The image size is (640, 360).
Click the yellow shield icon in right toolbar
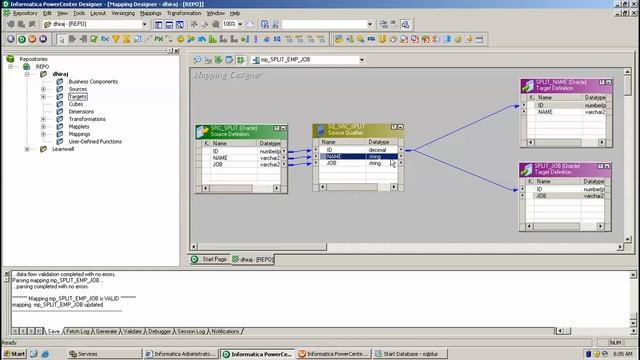point(382,39)
